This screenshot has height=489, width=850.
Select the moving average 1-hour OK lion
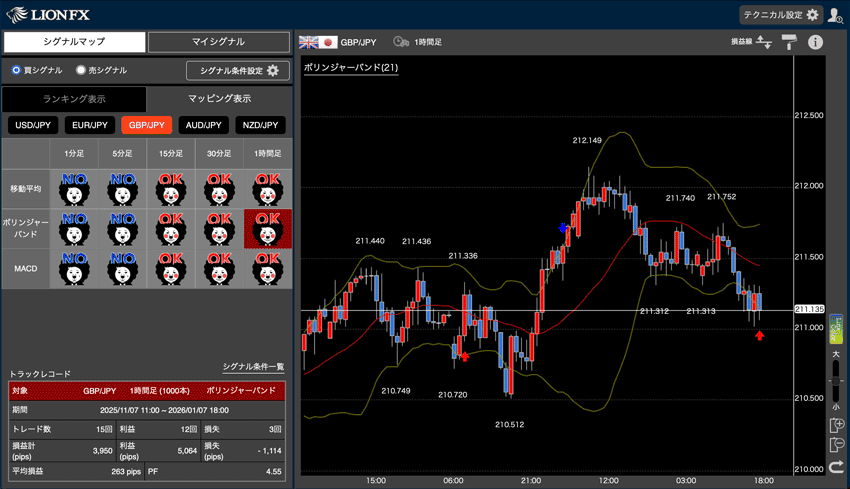pyautogui.click(x=268, y=189)
